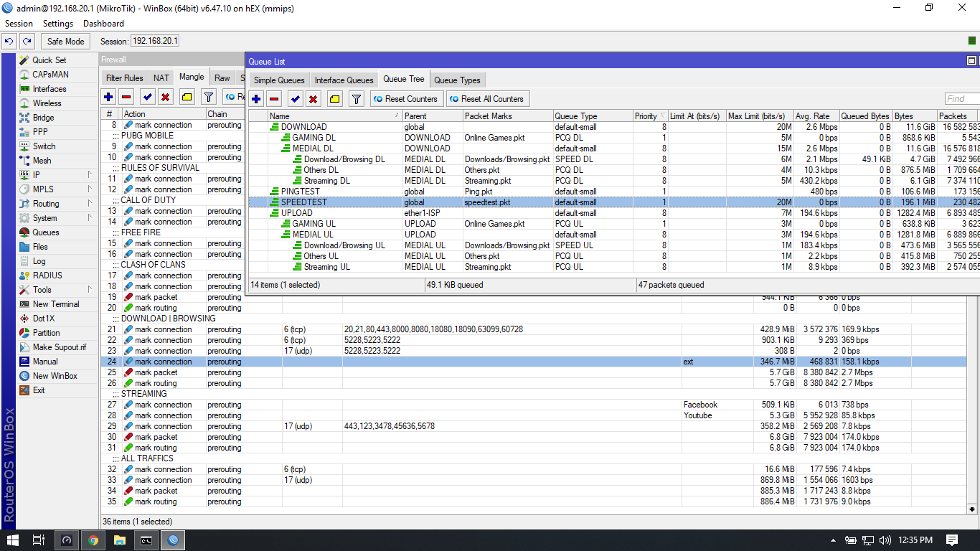Click the Reset Counters button in Queue List
This screenshot has width=980, height=551.
pos(406,99)
